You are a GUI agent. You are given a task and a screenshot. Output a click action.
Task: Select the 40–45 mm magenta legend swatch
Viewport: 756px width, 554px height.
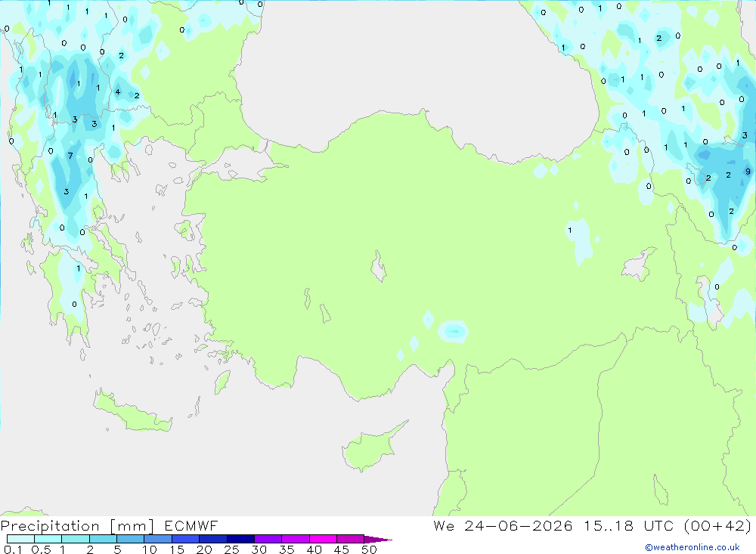point(323,539)
